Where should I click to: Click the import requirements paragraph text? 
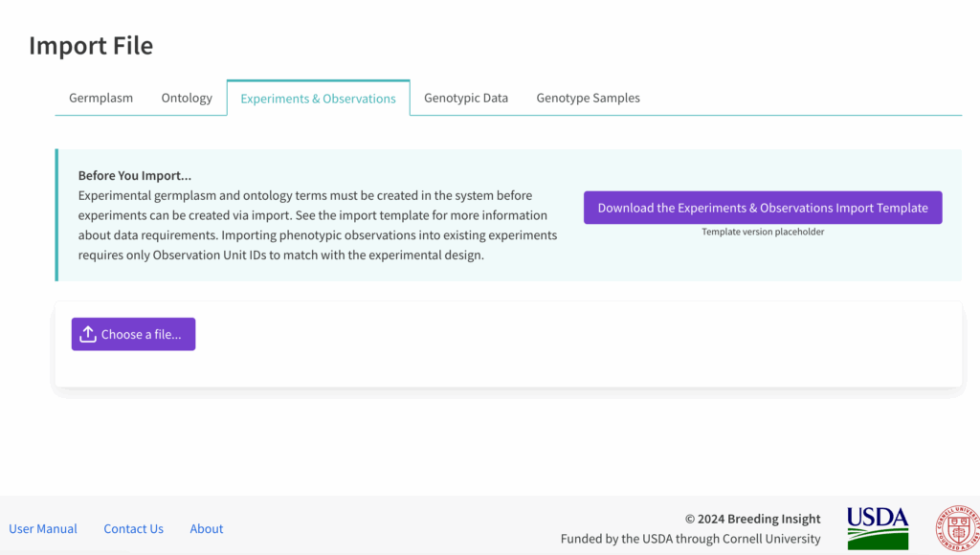coord(317,225)
